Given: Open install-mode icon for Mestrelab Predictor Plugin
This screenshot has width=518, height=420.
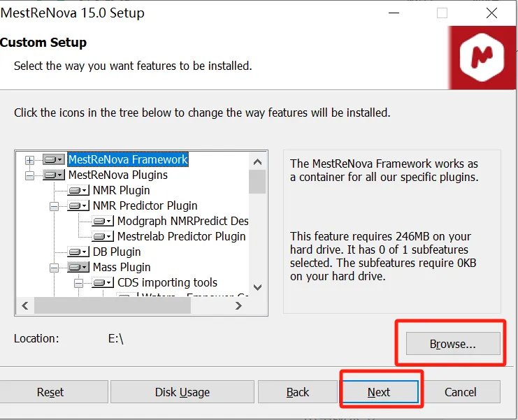Looking at the screenshot, I should (102, 236).
